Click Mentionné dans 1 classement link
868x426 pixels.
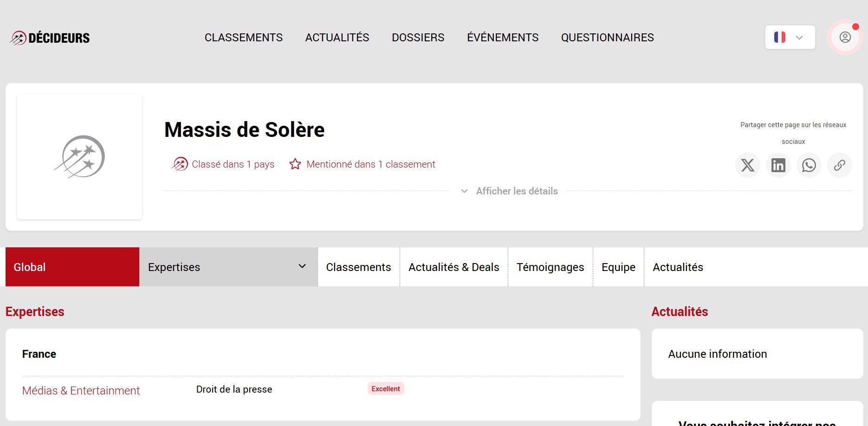coord(371,164)
